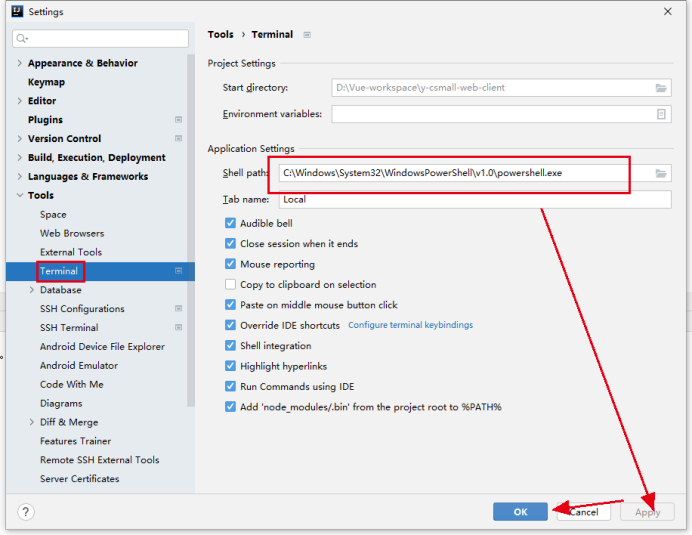Expand the Database node arrow
Viewport: 692px width, 535px height.
[x=32, y=290]
